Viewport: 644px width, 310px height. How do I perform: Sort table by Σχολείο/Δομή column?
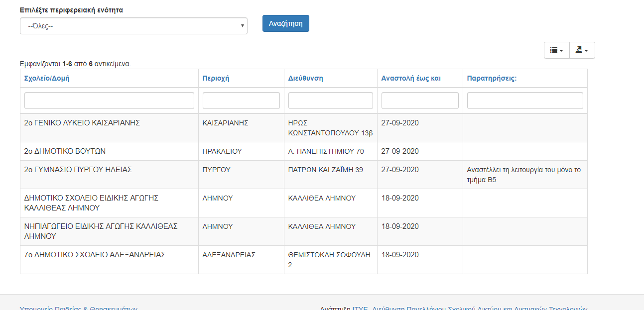[48, 78]
